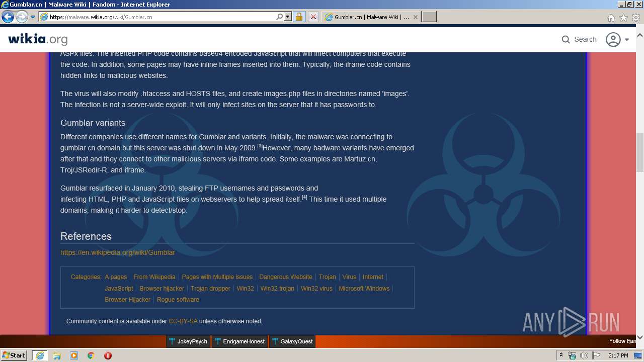Open lowercase 'Browser hijacker' category
The width and height of the screenshot is (644, 362).
coord(162,289)
